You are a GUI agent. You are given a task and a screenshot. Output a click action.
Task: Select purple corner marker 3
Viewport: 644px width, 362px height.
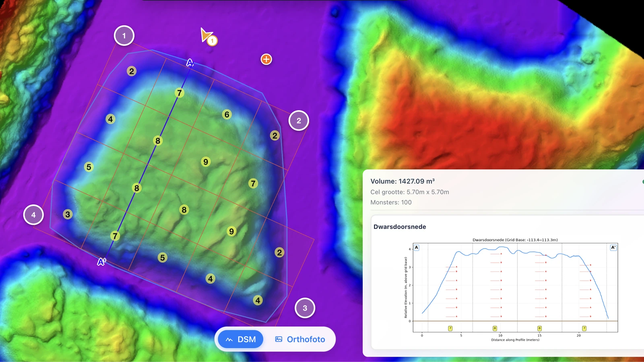tap(305, 308)
